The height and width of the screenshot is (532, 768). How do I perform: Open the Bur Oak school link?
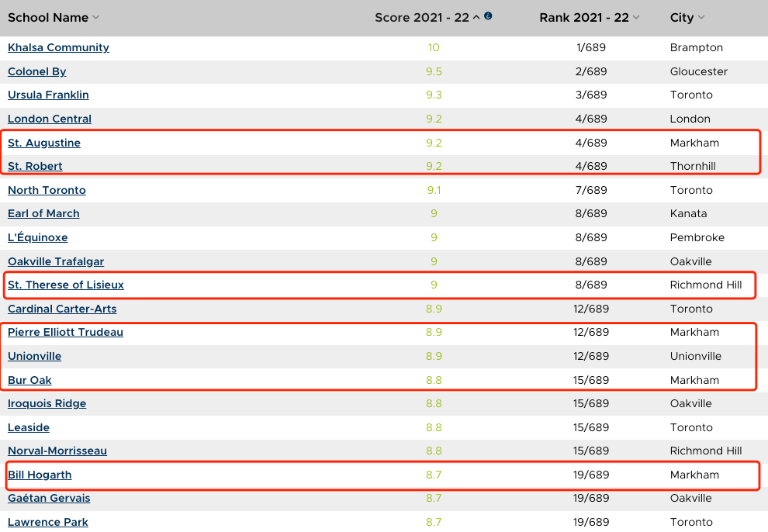pos(29,380)
